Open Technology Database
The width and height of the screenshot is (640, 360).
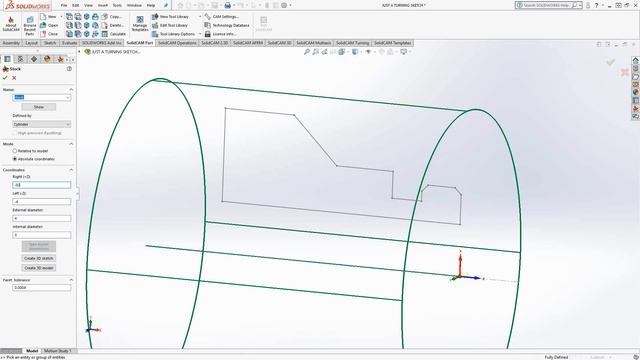click(227, 25)
